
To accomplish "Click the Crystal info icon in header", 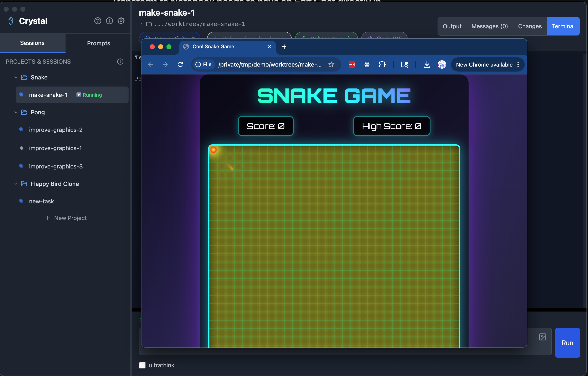I will pos(109,21).
